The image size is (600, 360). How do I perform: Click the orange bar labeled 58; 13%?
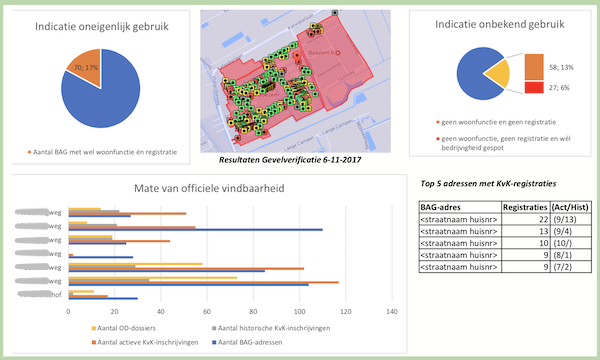click(x=534, y=67)
